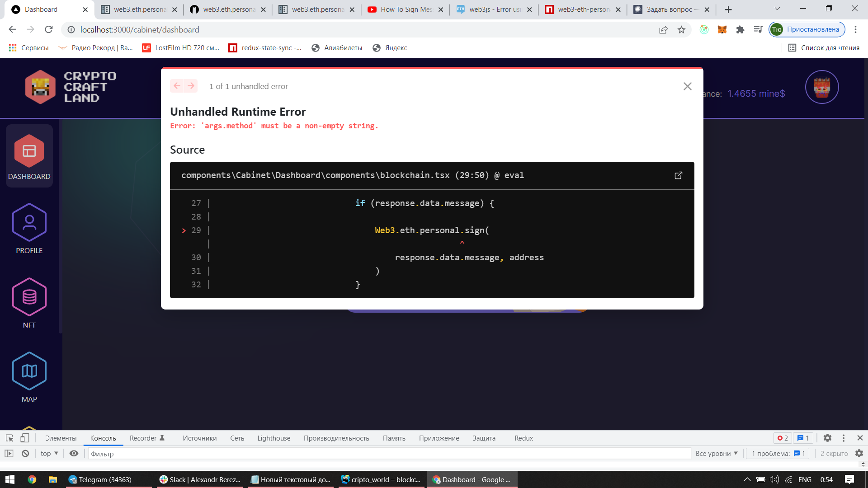Go back in browser history

click(12, 29)
